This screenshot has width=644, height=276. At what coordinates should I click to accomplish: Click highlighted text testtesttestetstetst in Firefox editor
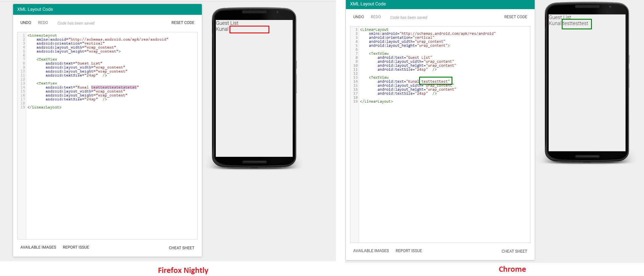[x=114, y=88]
